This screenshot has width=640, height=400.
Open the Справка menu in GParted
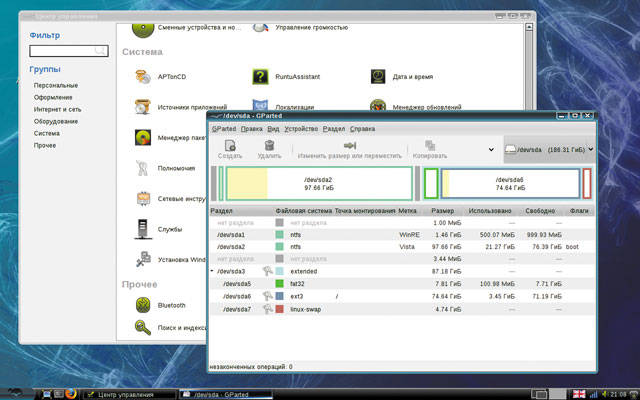[362, 129]
